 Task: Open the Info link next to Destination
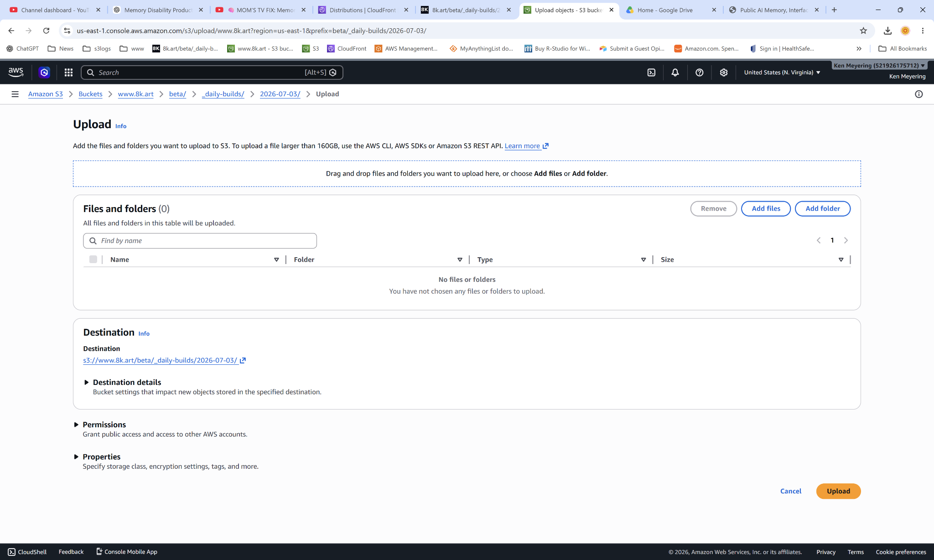click(144, 333)
